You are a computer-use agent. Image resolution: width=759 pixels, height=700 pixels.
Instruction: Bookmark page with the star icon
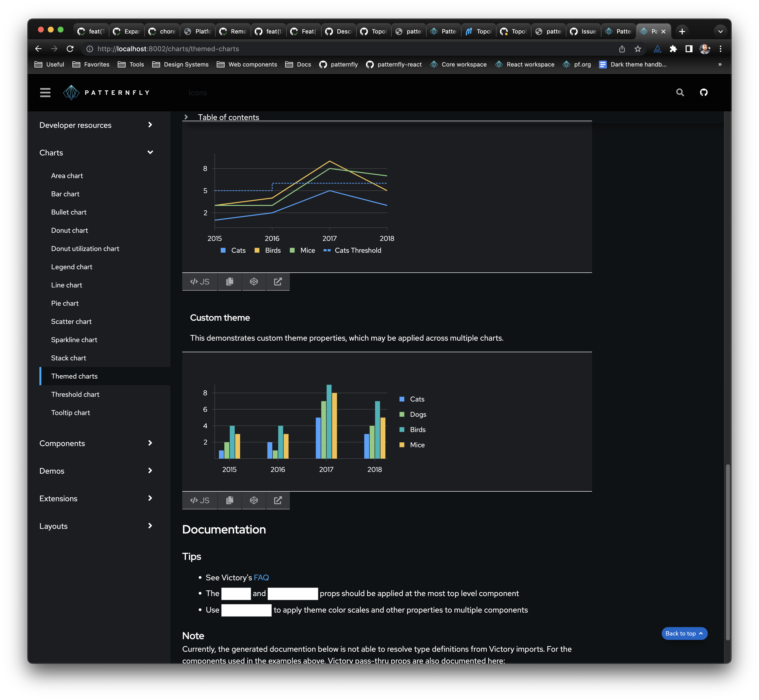tap(638, 49)
